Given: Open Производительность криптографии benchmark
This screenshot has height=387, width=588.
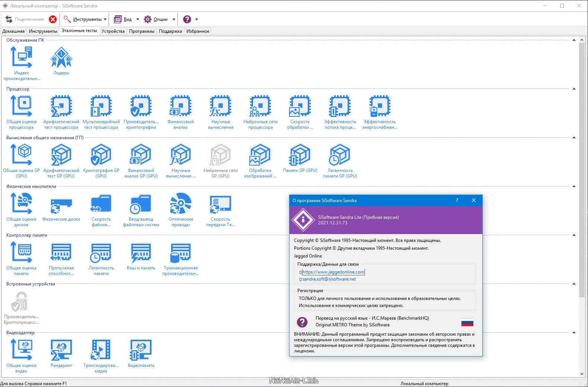Looking at the screenshot, I should click(141, 112).
